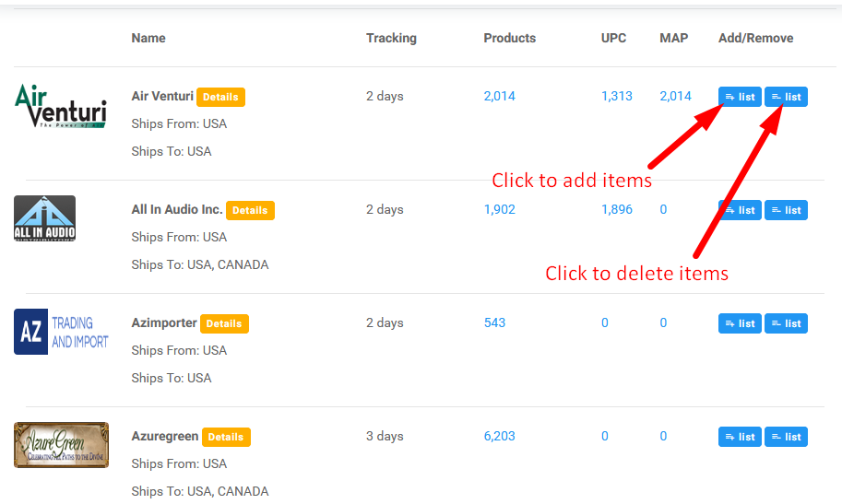The width and height of the screenshot is (842, 504).
Task: Click Azuregreen 'Ships To: USA, CANADA' text
Action: pos(200,491)
